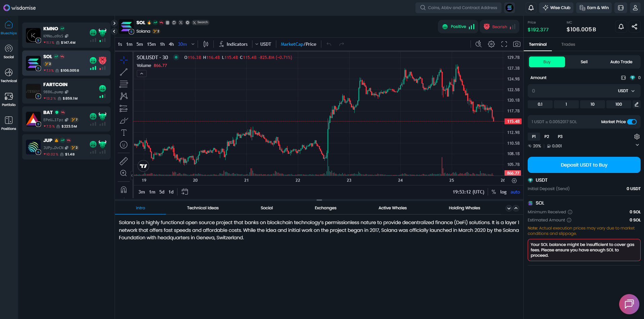
Task: Switch to the Technical Ideas tab
Action: click(x=203, y=208)
